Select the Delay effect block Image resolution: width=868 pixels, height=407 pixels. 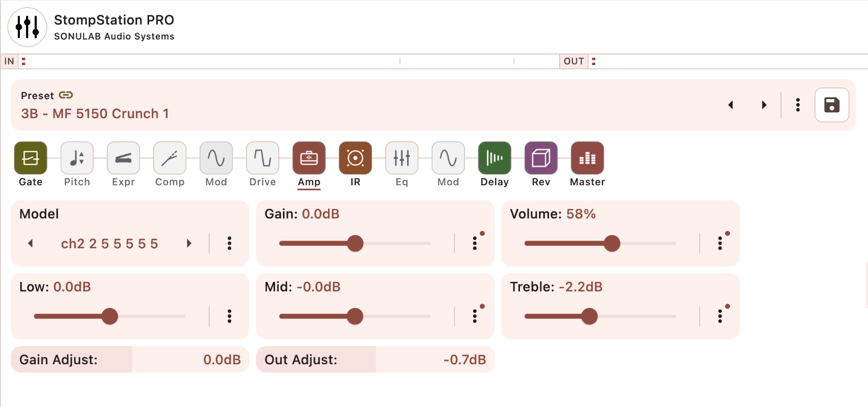pyautogui.click(x=495, y=158)
